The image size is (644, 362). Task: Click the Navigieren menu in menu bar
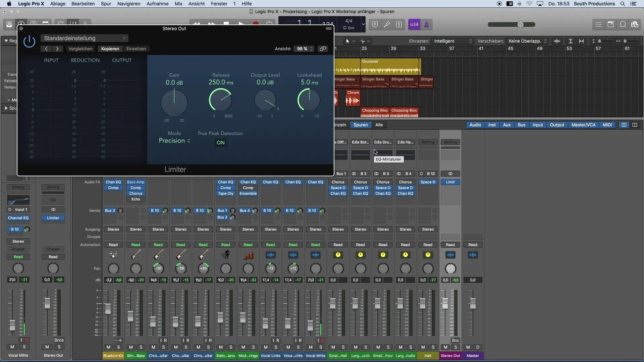coord(129,4)
